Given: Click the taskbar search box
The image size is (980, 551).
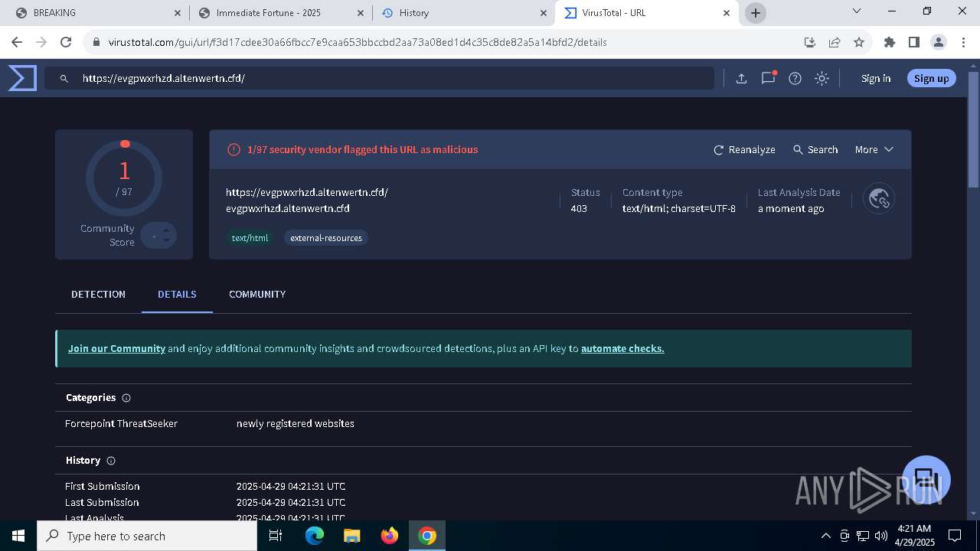Looking at the screenshot, I should click(147, 536).
